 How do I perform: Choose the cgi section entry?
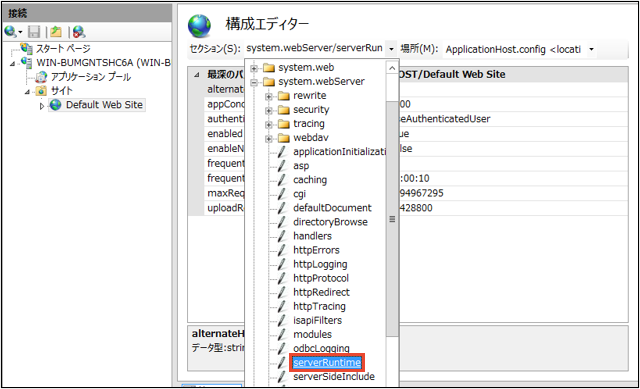click(x=299, y=194)
